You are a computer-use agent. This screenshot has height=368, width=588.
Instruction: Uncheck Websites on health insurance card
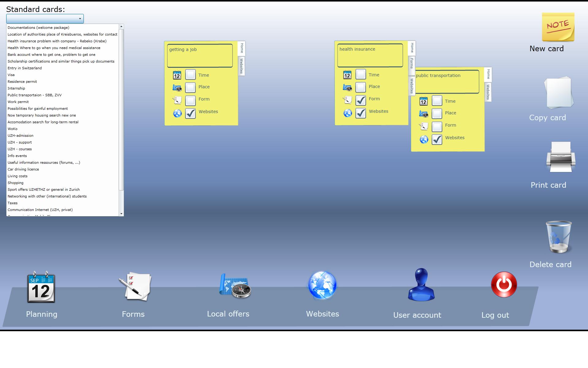(x=361, y=113)
